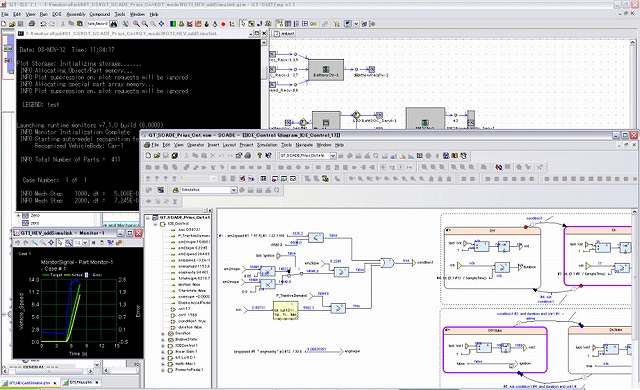
Task: Open the Simulation menu in SCADE
Action: coord(267,145)
